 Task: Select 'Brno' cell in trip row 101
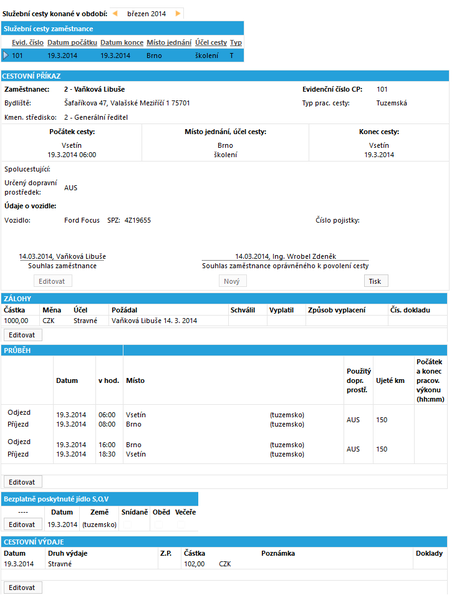(x=154, y=55)
